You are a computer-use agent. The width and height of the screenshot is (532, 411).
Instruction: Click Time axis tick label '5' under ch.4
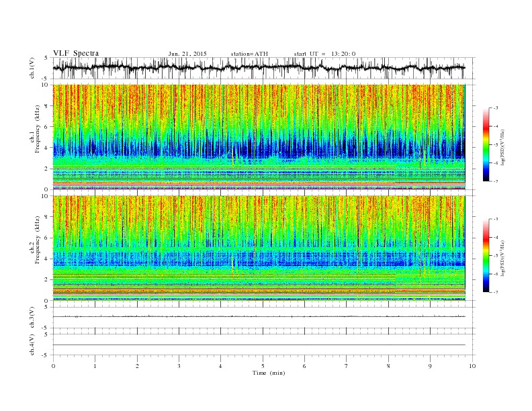(263, 366)
